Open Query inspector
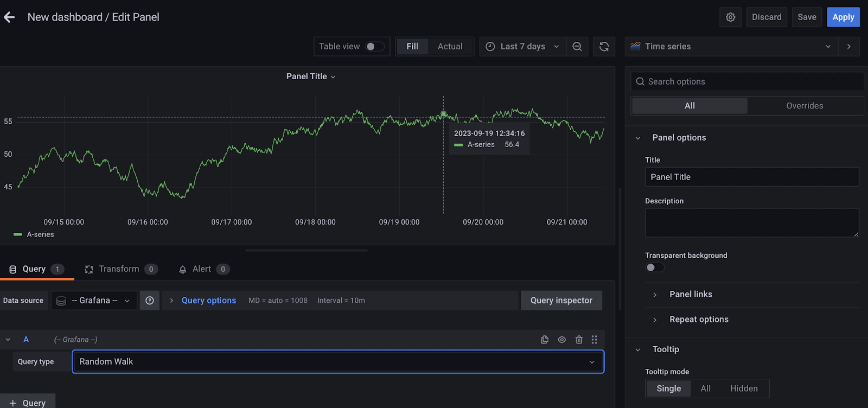 561,301
